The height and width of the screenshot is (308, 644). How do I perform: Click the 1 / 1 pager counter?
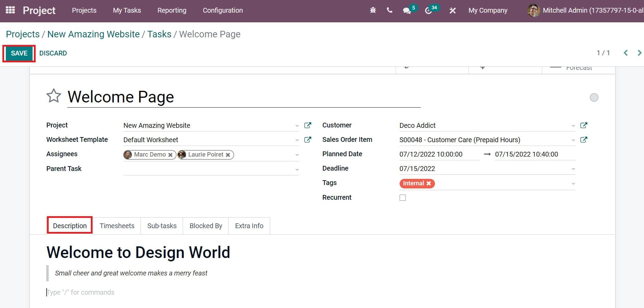click(x=603, y=53)
